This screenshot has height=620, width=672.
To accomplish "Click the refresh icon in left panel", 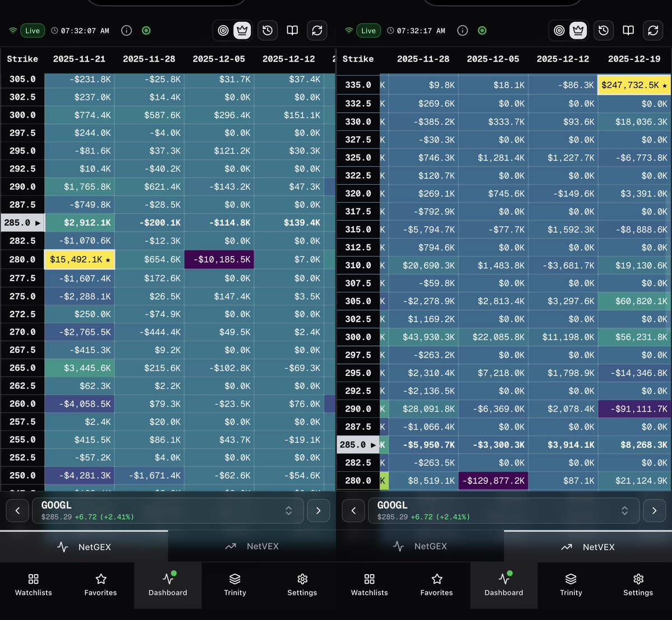I will point(317,31).
